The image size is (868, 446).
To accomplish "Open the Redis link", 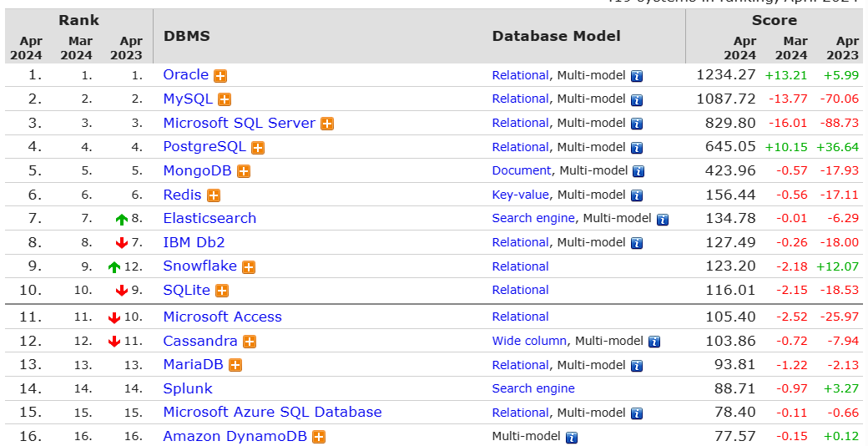I will pos(182,195).
